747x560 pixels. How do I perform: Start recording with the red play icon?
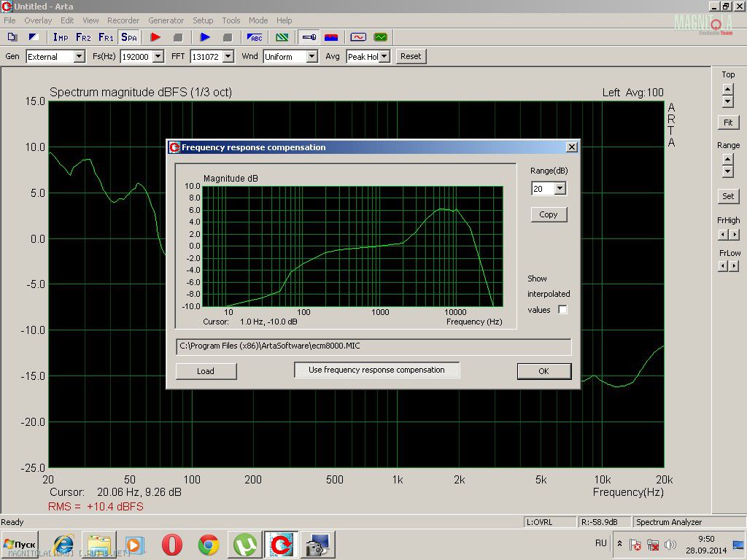(155, 37)
